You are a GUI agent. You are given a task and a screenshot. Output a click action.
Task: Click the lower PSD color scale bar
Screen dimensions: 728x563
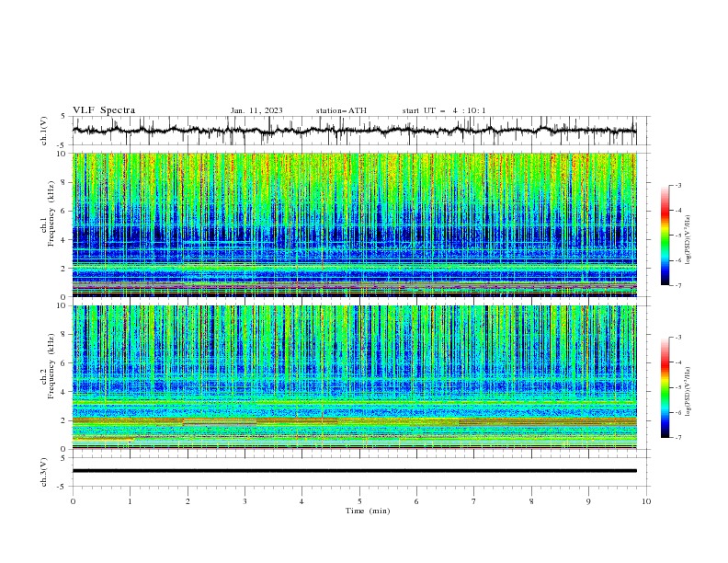(665, 387)
